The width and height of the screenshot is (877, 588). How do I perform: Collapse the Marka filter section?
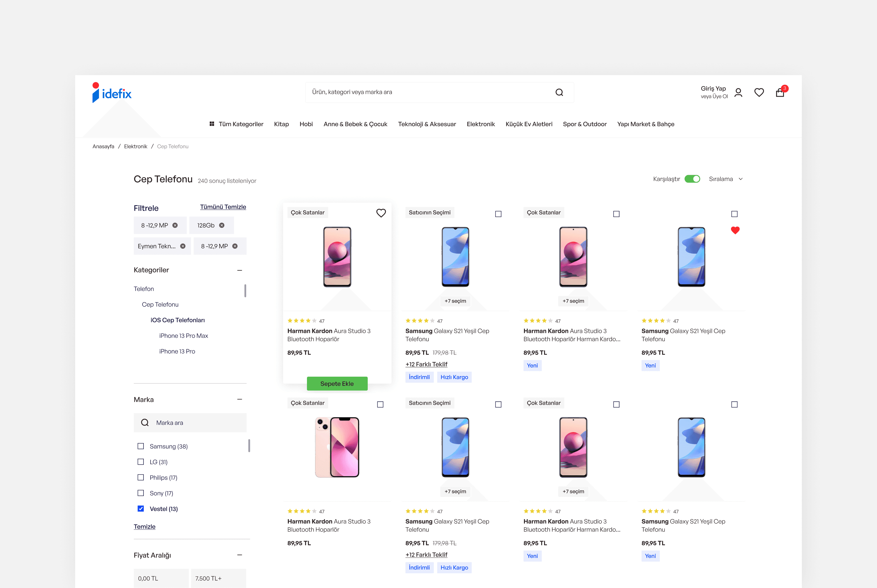[240, 400]
